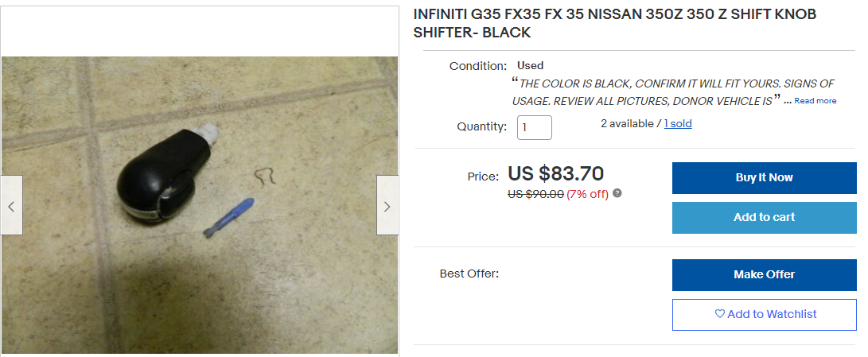The height and width of the screenshot is (357, 868).
Task: Add the shift knob to cart
Action: click(x=764, y=217)
